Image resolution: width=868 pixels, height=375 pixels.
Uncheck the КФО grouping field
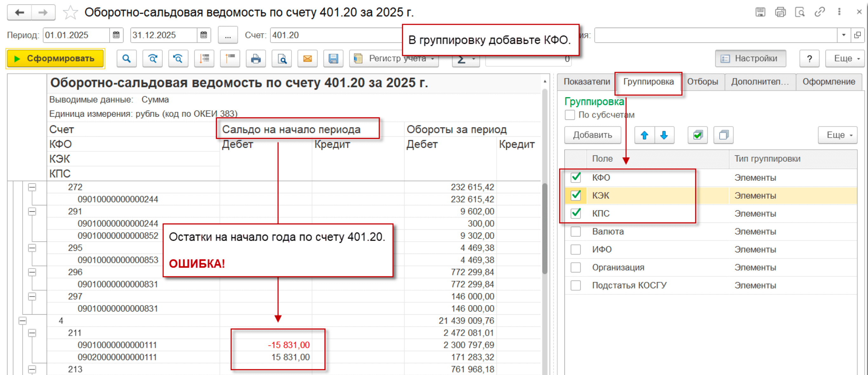click(x=576, y=177)
